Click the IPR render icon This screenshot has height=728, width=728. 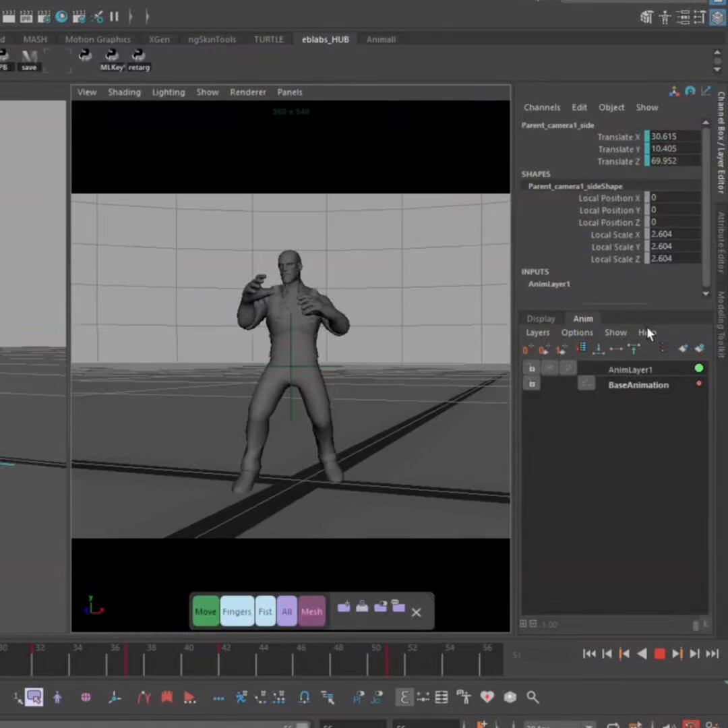pos(26,17)
